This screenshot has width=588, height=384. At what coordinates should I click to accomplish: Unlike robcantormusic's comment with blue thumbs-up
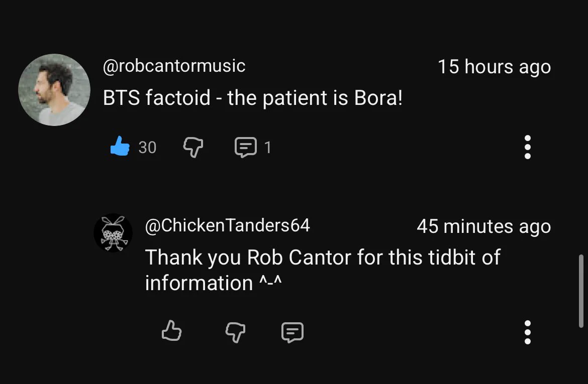tap(120, 146)
